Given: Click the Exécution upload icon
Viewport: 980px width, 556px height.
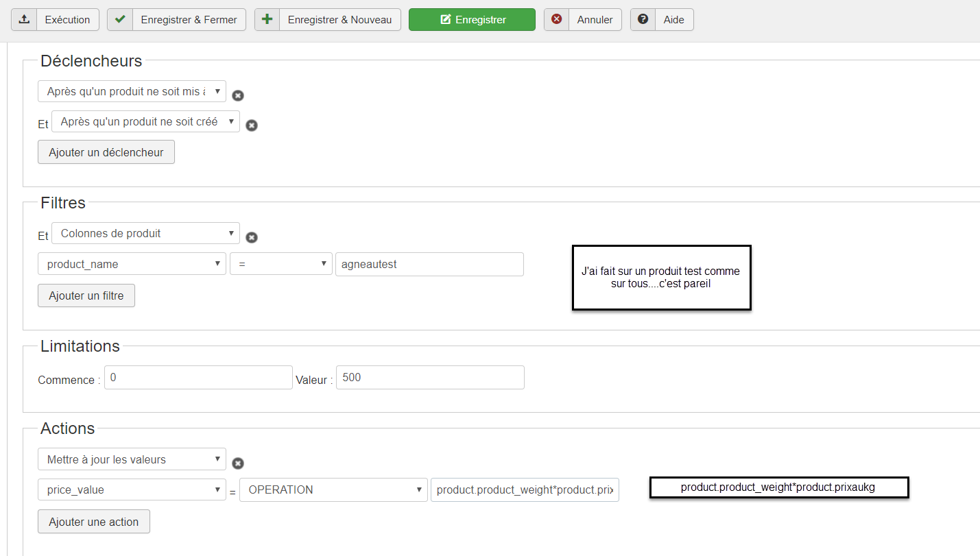Looking at the screenshot, I should 24,20.
